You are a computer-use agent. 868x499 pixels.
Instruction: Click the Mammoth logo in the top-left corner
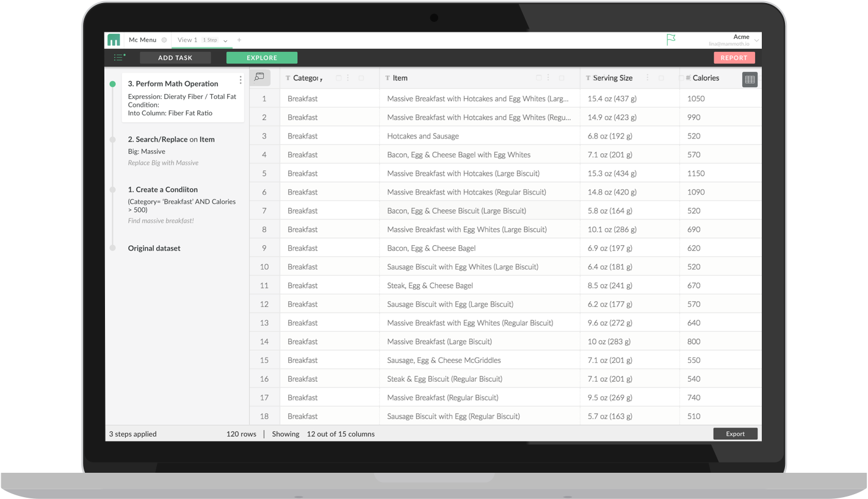click(114, 40)
